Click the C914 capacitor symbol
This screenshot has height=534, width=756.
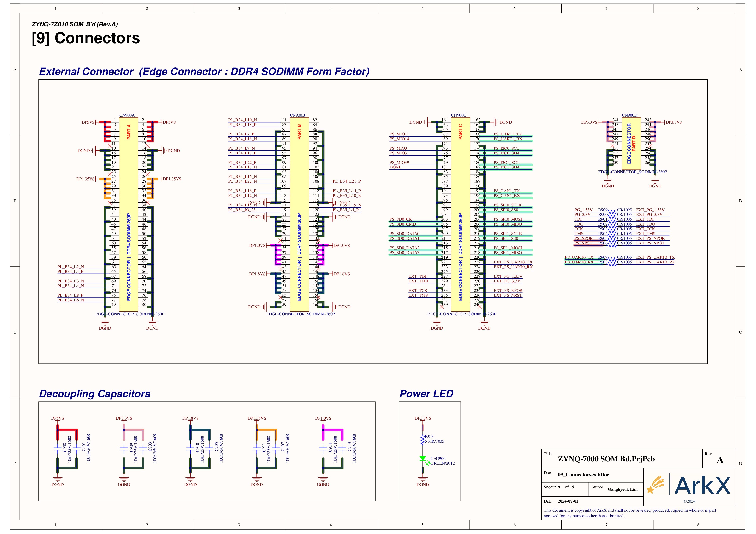click(x=323, y=449)
